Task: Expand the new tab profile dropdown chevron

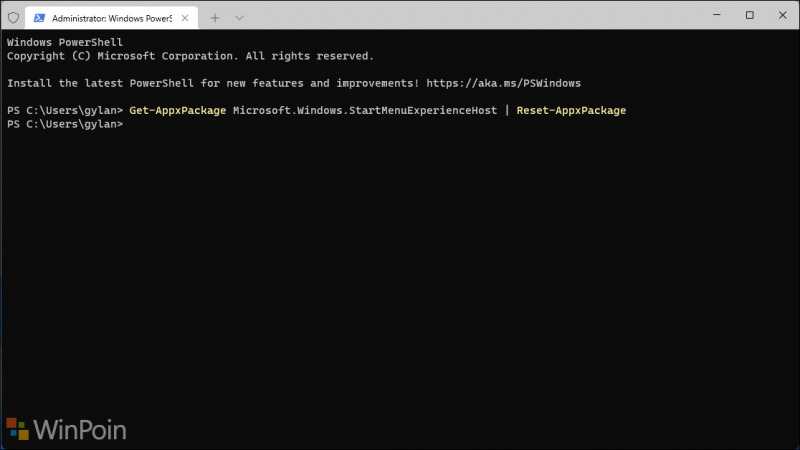Action: pyautogui.click(x=239, y=18)
